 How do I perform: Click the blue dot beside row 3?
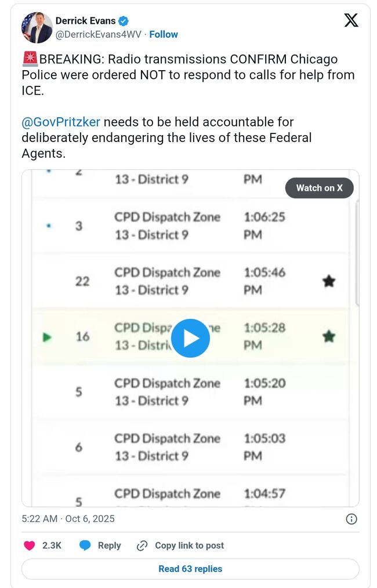pyautogui.click(x=48, y=226)
